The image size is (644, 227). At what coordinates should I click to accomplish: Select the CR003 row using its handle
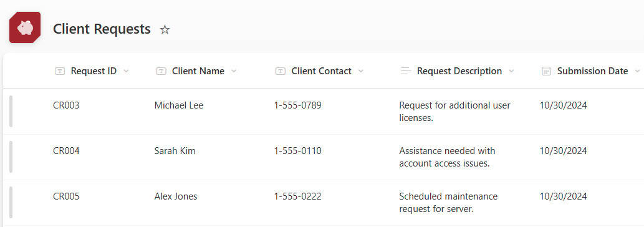(11, 111)
